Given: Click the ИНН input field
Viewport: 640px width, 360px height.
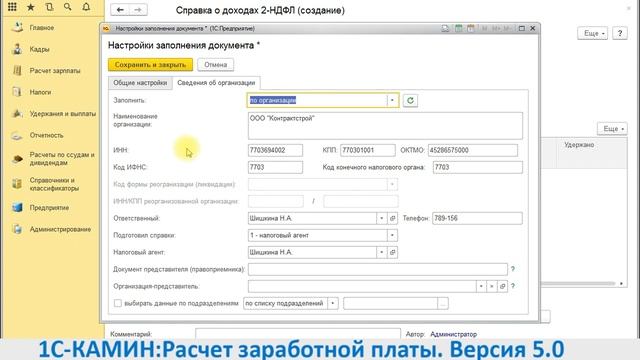Looking at the screenshot, I should point(275,150).
